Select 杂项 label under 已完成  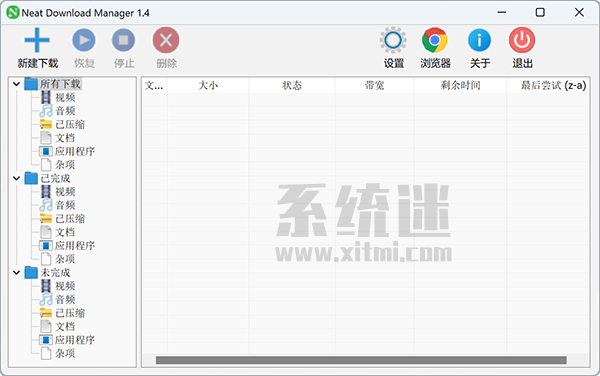(x=65, y=259)
